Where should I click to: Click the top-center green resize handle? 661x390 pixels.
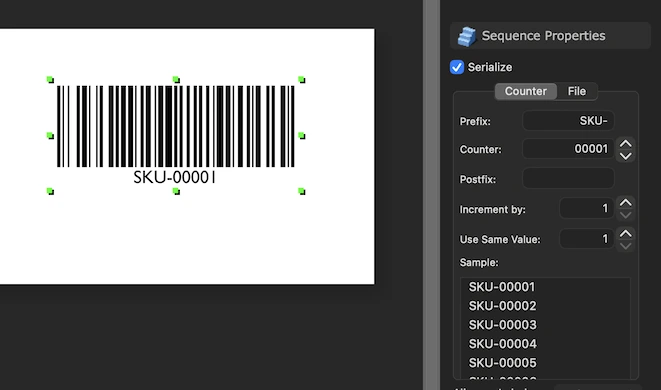176,80
